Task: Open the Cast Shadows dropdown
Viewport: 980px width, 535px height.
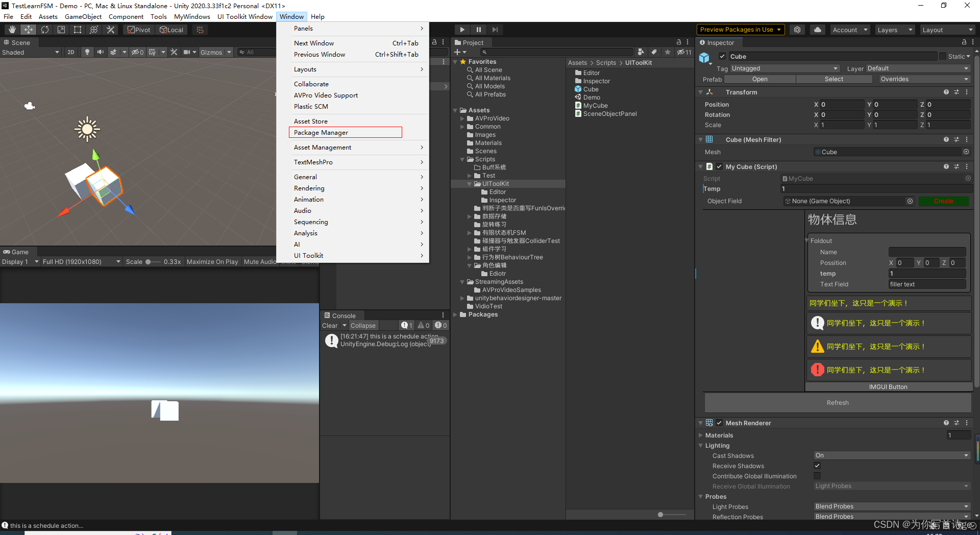Action: click(x=892, y=455)
